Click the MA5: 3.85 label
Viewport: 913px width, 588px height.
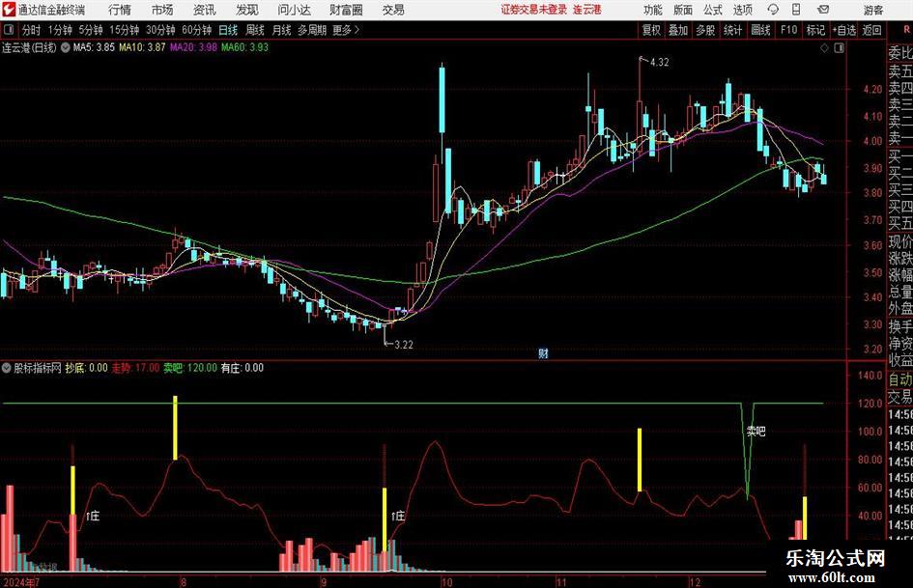[94, 47]
